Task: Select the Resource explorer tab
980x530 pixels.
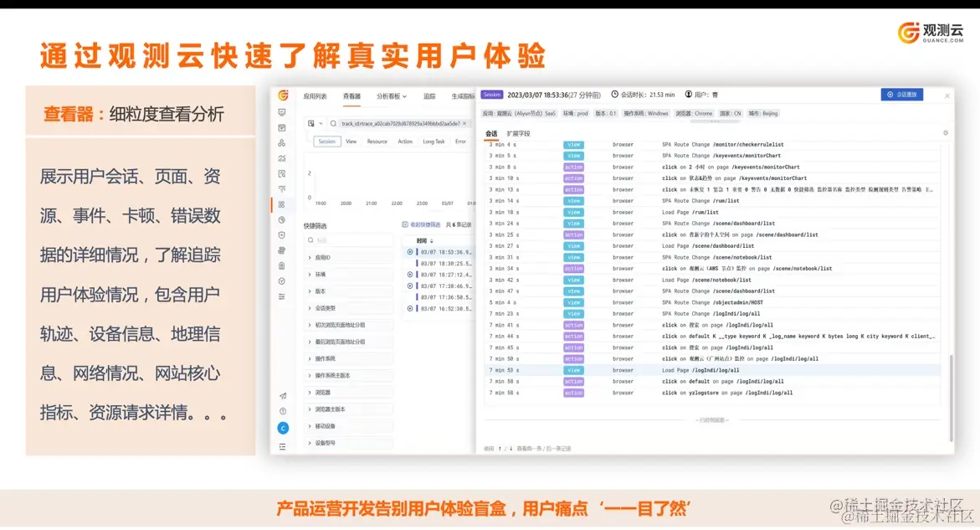Action: [x=377, y=142]
